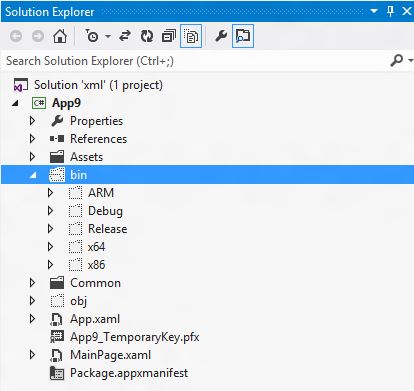Click the bin open-folder icon
The image size is (414, 391).
(x=57, y=175)
